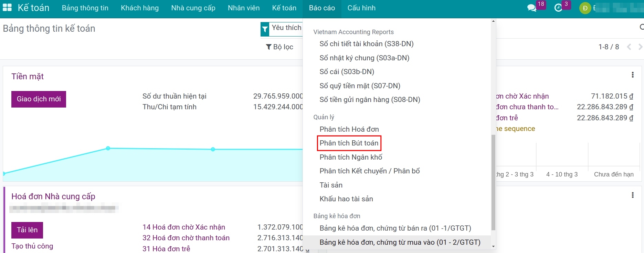
Task: Select Sổ nhật ký chung (S03a-DN)
Action: [x=364, y=58]
